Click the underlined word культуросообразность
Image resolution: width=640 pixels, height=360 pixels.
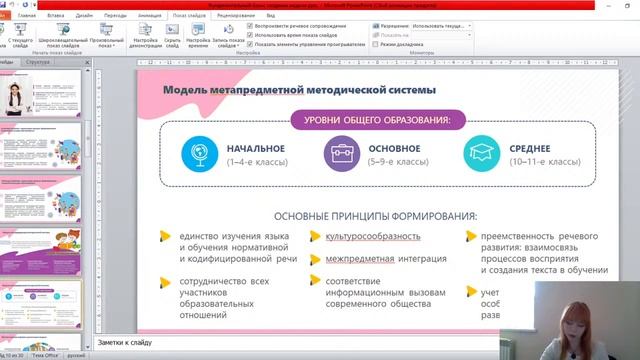373,236
